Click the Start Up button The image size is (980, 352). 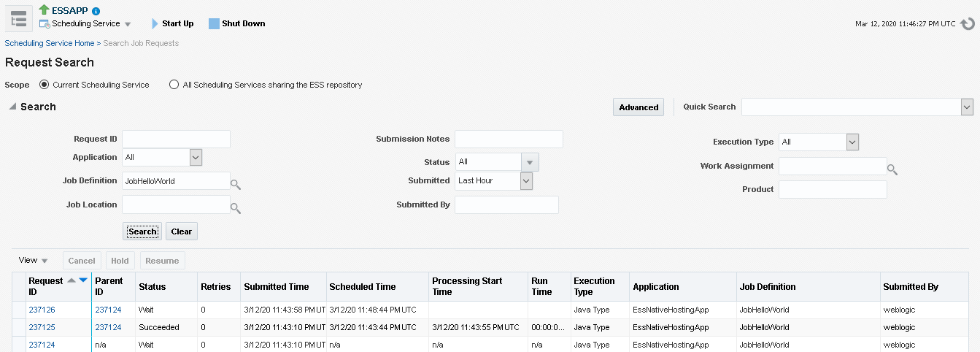coord(172,23)
